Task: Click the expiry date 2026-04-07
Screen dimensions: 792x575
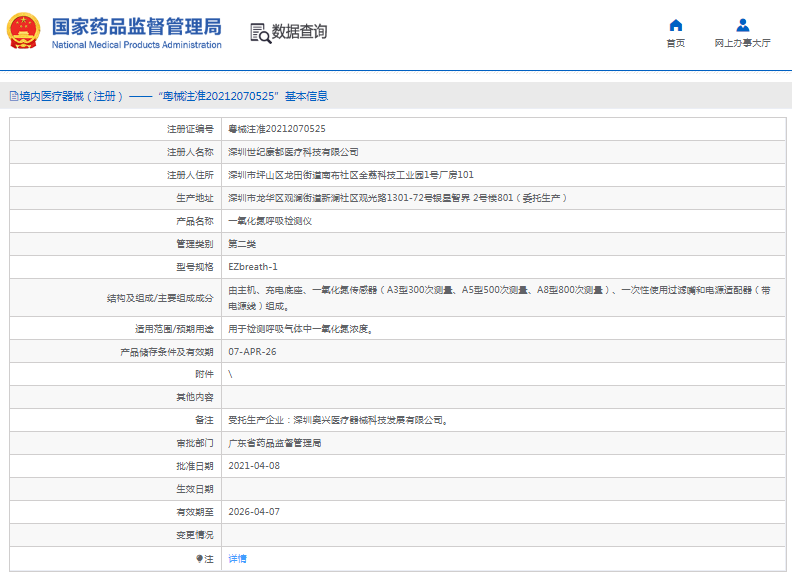Action: [x=254, y=512]
